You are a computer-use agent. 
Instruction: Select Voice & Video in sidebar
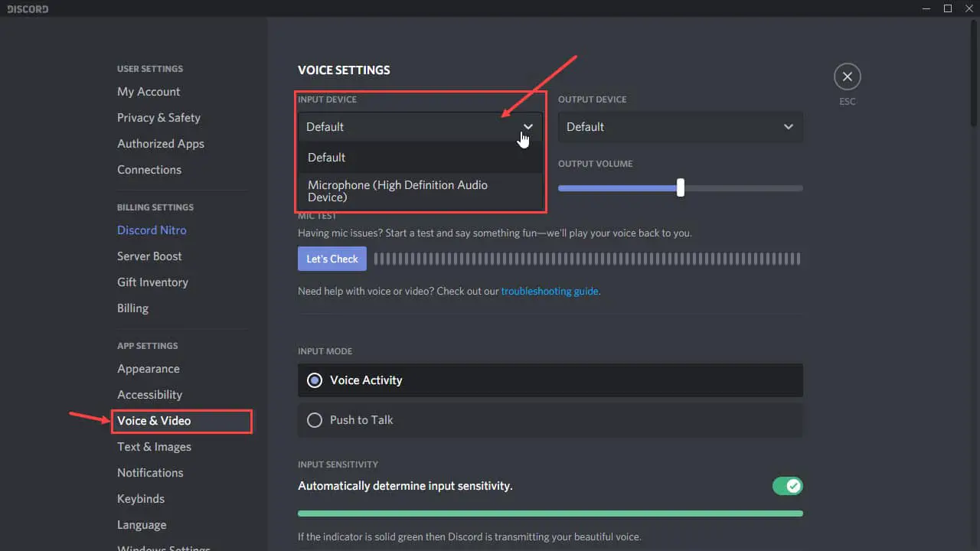[x=154, y=421]
